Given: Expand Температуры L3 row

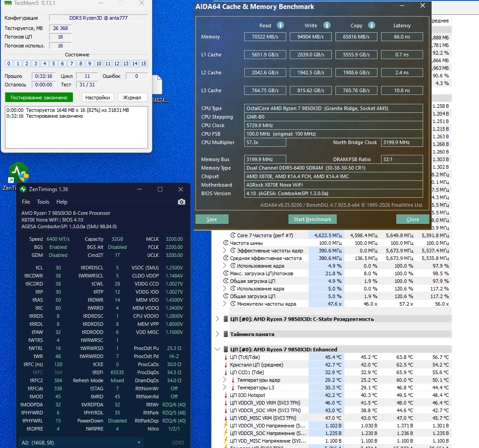Looking at the screenshot, I should (x=225, y=388).
